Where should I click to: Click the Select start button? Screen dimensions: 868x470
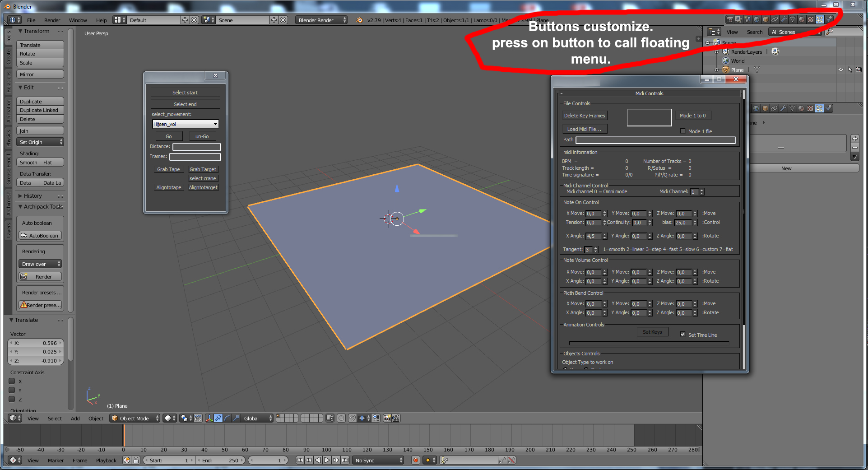pyautogui.click(x=185, y=93)
